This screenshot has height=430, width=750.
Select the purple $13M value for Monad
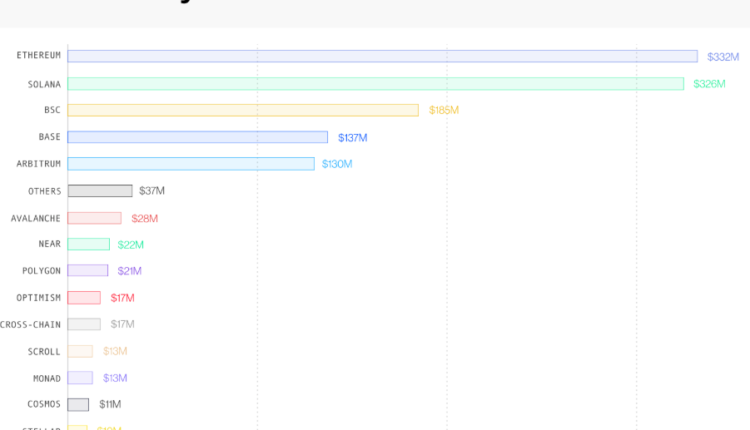click(x=115, y=378)
